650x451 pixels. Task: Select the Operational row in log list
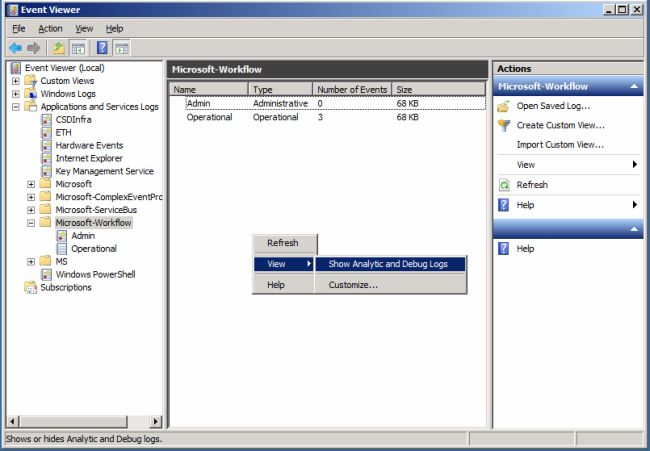[x=327, y=117]
